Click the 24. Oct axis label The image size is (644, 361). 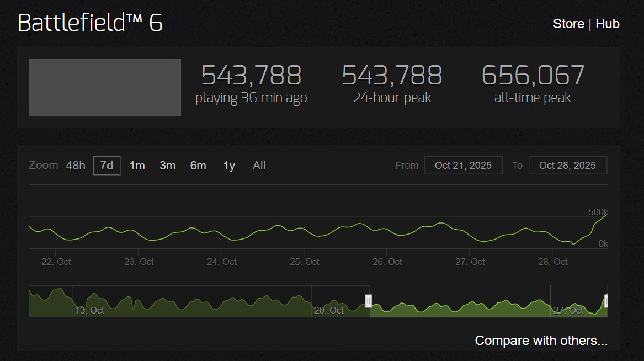[222, 262]
